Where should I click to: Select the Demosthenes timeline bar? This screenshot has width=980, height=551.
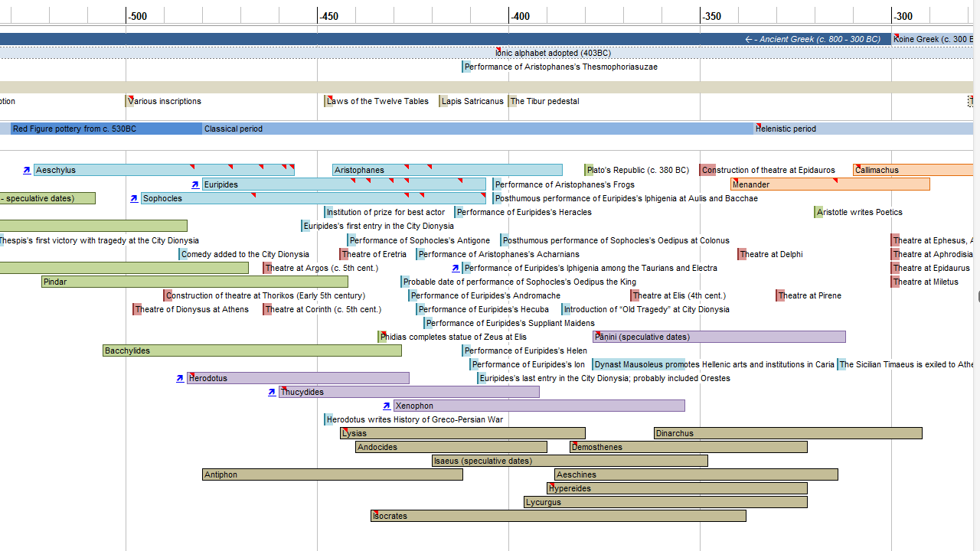(x=689, y=447)
